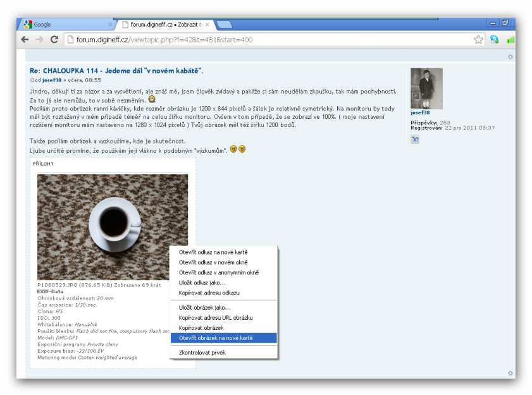This screenshot has width=532, height=395.
Task: Open the josef38 username link below the avatar
Action: tap(420, 112)
